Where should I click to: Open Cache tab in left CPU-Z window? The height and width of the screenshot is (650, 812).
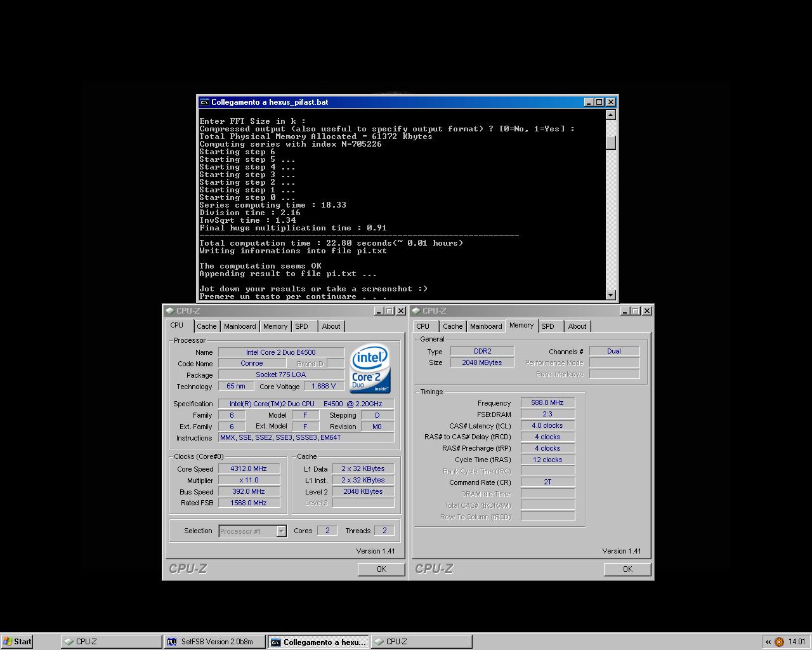206,326
